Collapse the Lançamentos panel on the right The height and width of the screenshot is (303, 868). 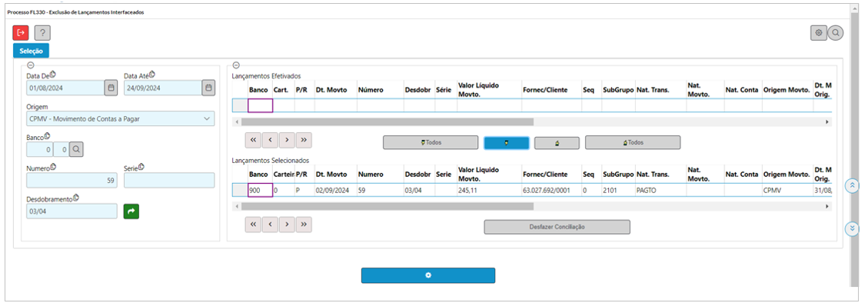(236, 65)
